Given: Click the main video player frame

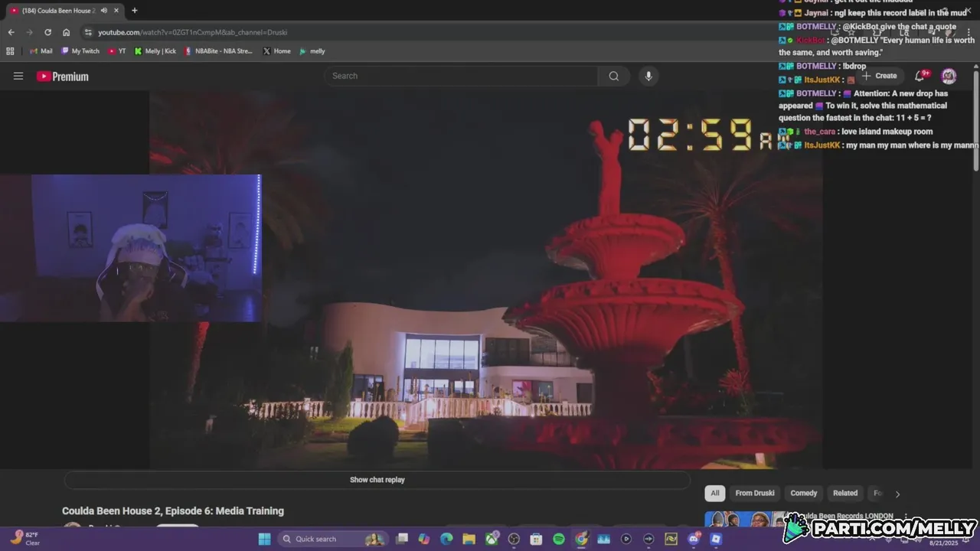Looking at the screenshot, I should coord(486,279).
